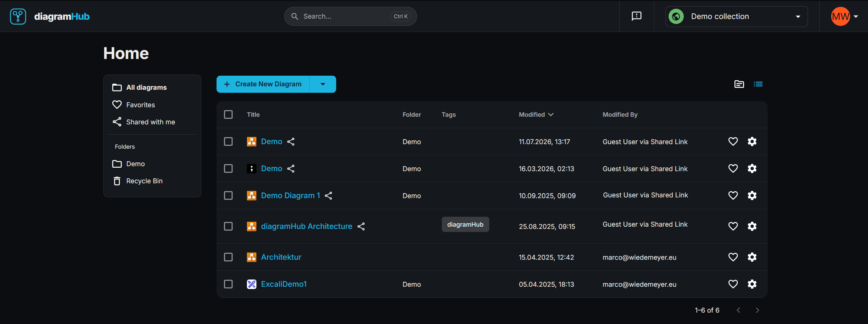Favorite the diagram modified 11.07.2026
This screenshot has width=868, height=324.
733,141
